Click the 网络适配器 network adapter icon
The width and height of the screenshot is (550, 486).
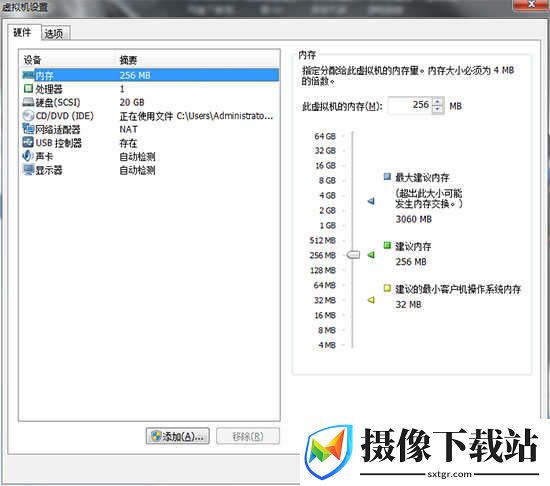[x=28, y=129]
